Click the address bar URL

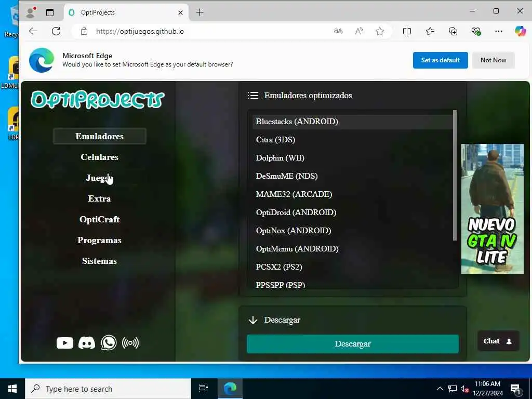point(140,31)
